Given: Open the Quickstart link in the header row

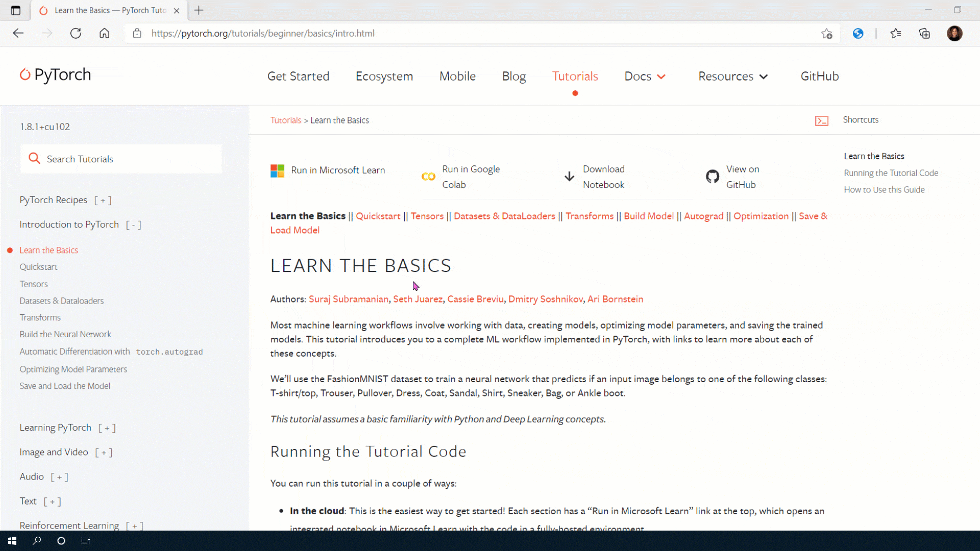Looking at the screenshot, I should 378,216.
